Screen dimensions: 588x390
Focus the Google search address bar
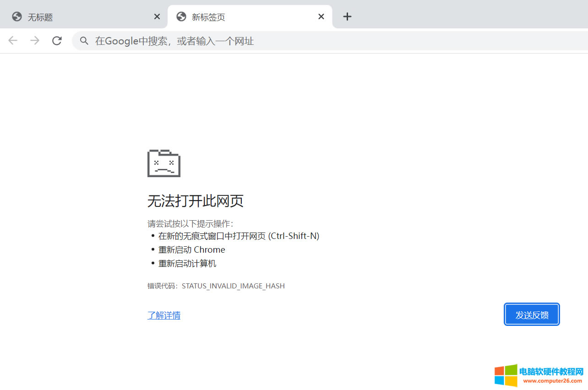pos(330,41)
